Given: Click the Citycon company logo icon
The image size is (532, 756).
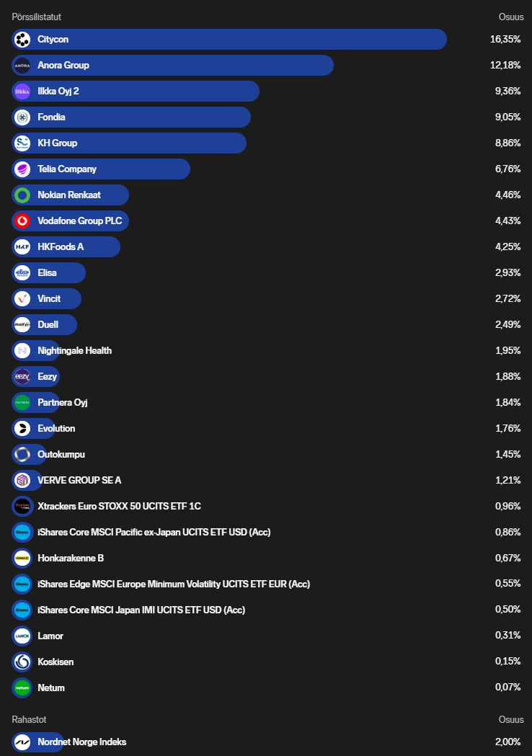Looking at the screenshot, I should click(x=22, y=40).
